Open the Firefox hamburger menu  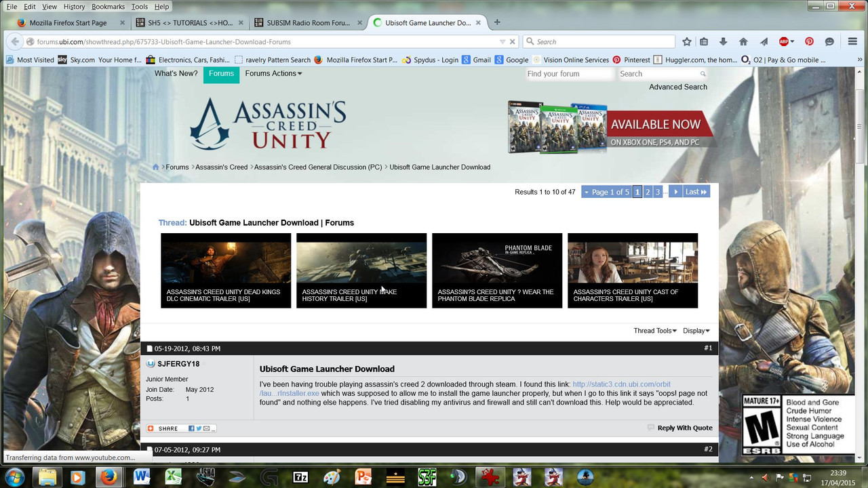(x=853, y=41)
